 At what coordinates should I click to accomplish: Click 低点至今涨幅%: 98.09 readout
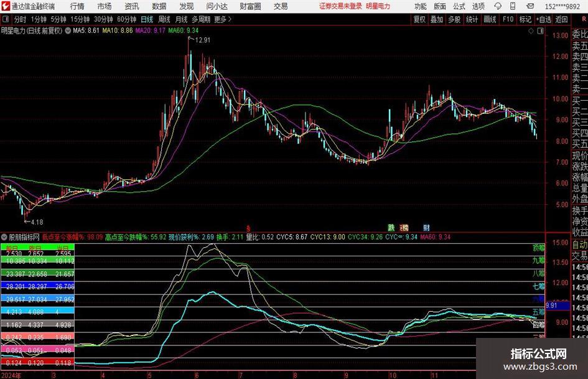[x=72, y=237]
